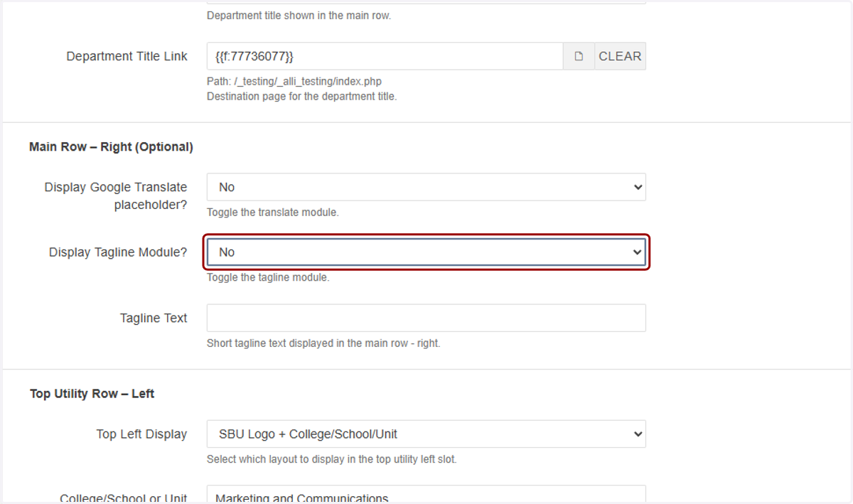Click the 'Display Google Translate placeholder?' label

click(116, 196)
